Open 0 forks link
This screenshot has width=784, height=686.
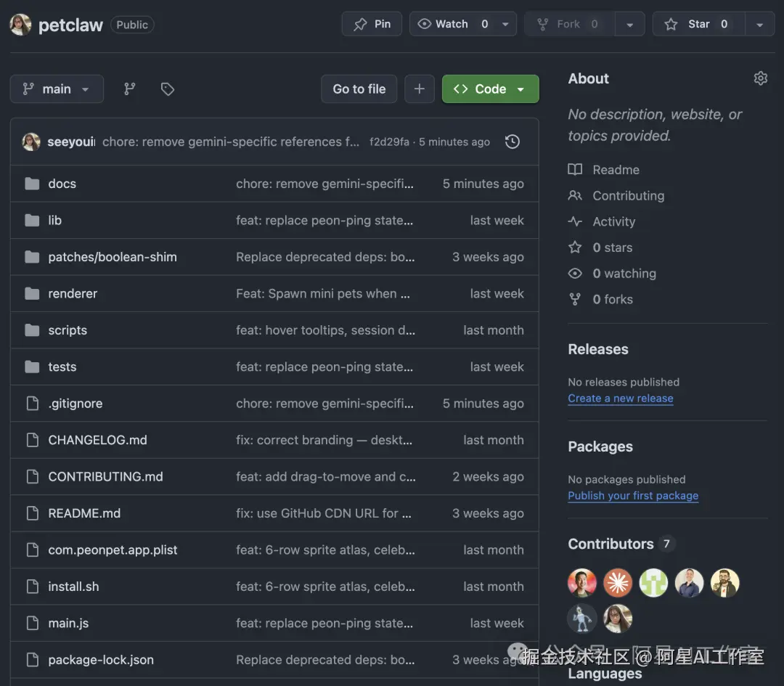click(x=613, y=300)
